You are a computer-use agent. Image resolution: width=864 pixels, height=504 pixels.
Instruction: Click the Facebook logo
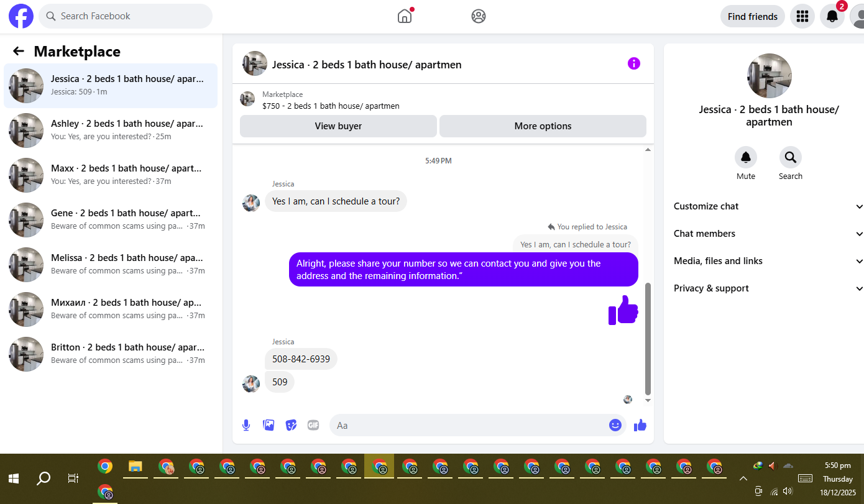[x=21, y=16]
